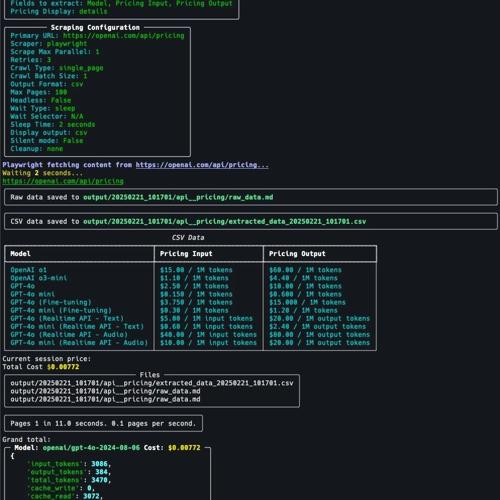
Task: Click the openai/gpt-4o-2024-08-06 model name
Action: (91, 448)
